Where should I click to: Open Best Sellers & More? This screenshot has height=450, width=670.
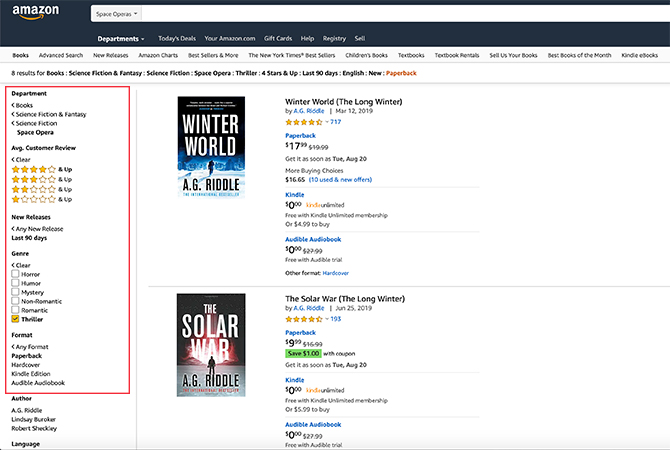(213, 55)
